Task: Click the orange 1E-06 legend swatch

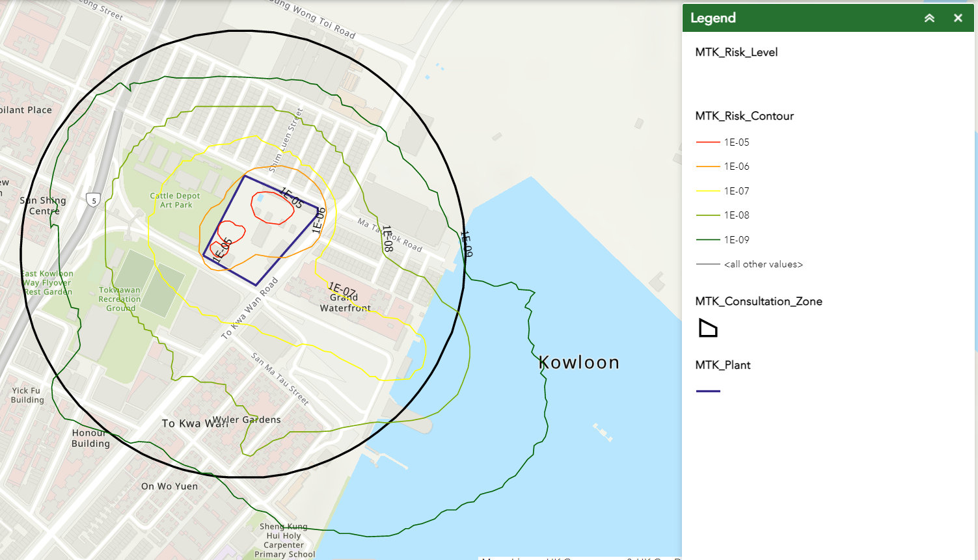Action: pyautogui.click(x=708, y=167)
